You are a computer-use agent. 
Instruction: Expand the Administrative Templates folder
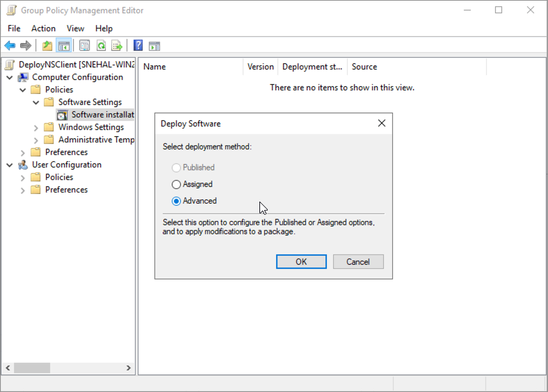click(36, 140)
